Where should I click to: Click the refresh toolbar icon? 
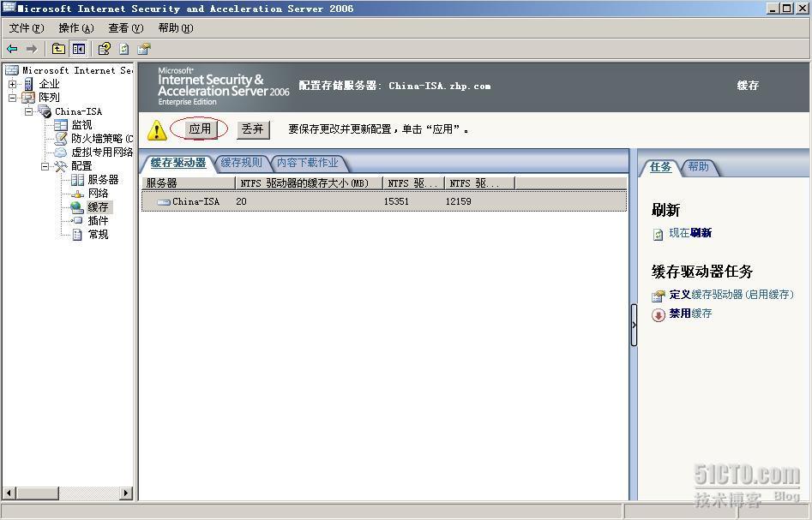pyautogui.click(x=123, y=49)
